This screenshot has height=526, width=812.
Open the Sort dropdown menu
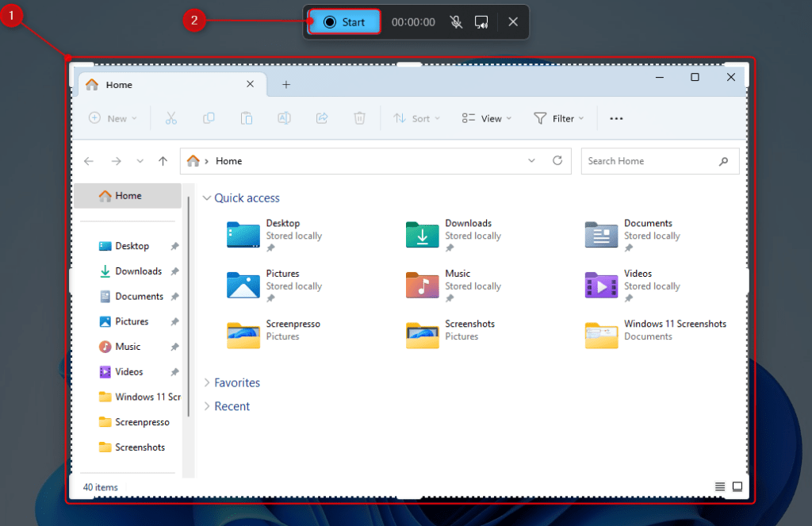point(417,118)
